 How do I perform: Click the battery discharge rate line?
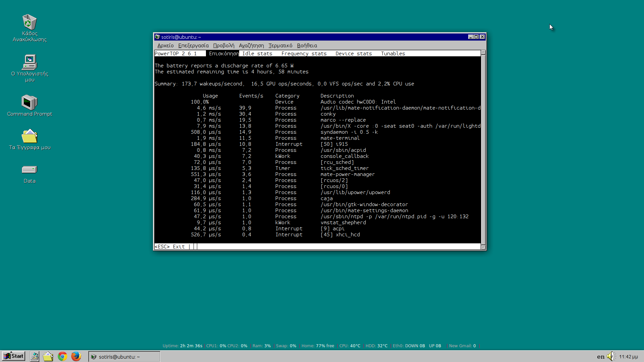224,66
